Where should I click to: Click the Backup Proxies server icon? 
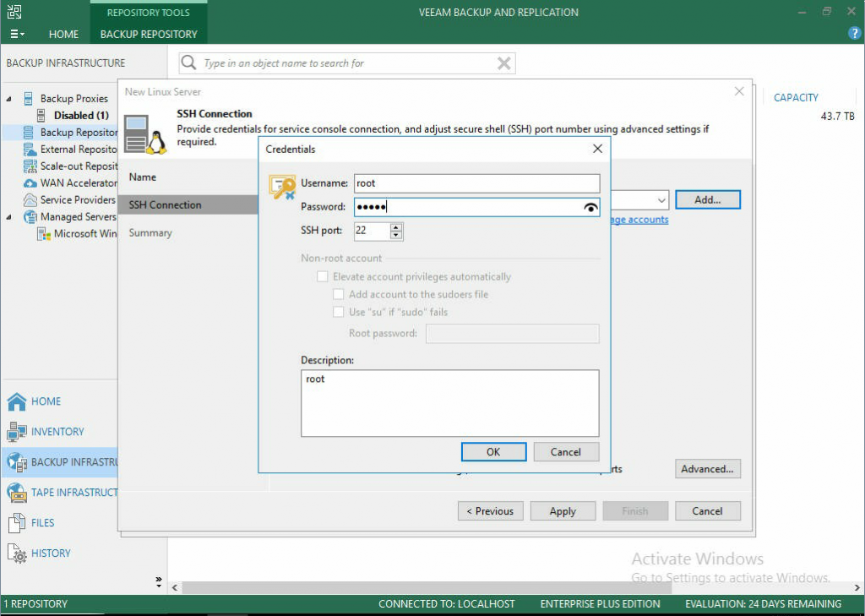(x=29, y=99)
